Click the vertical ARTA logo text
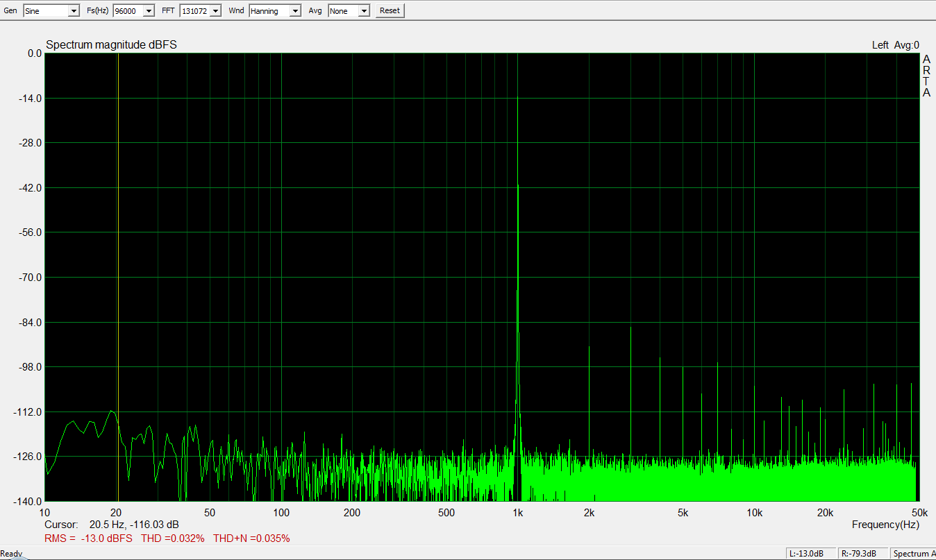 (x=926, y=76)
